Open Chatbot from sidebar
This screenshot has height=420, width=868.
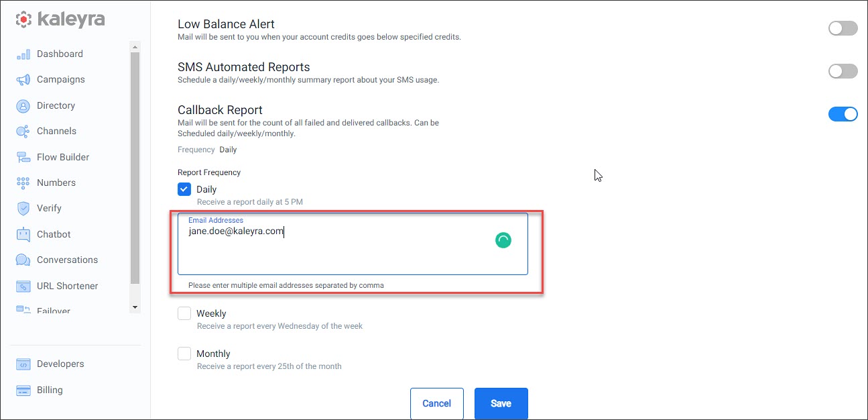54,234
